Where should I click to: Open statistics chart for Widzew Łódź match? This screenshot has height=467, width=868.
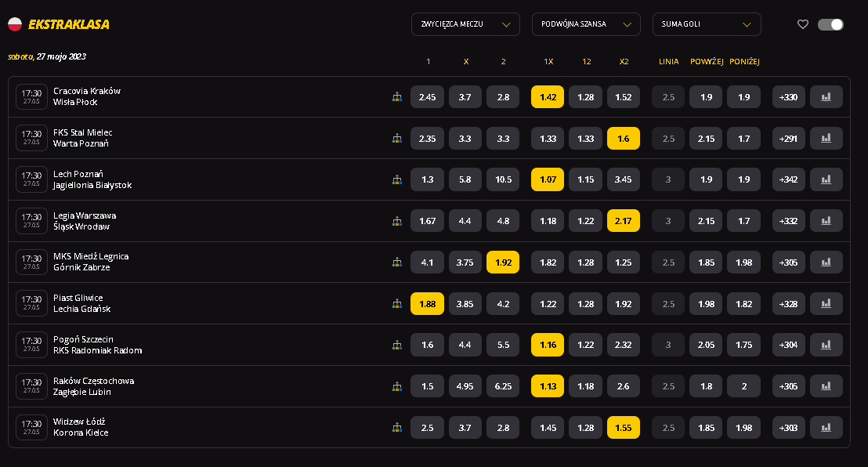pyautogui.click(x=826, y=428)
